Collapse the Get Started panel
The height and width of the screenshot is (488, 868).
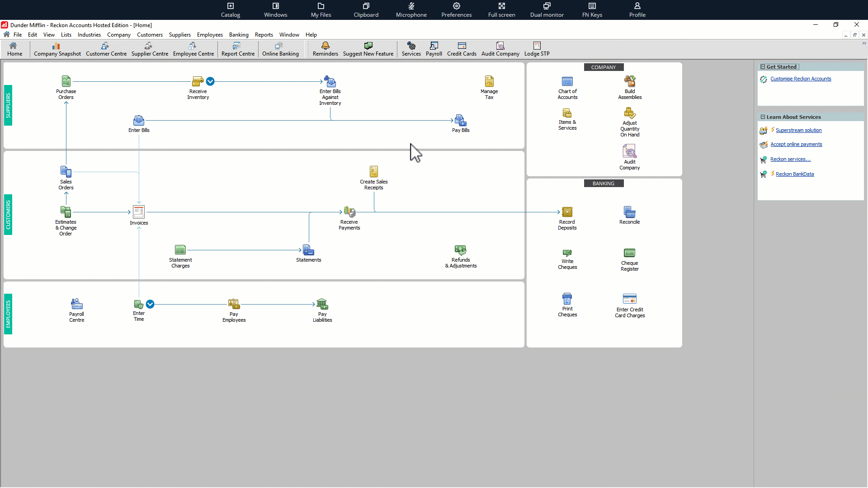763,67
